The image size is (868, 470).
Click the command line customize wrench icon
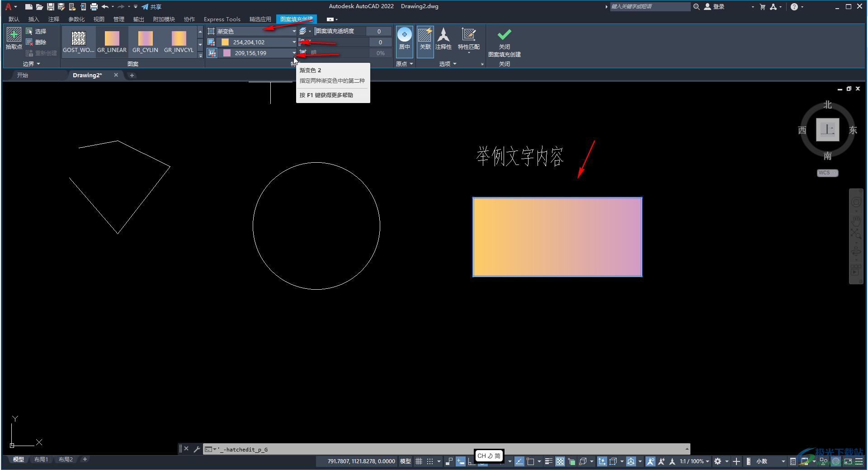(197, 449)
